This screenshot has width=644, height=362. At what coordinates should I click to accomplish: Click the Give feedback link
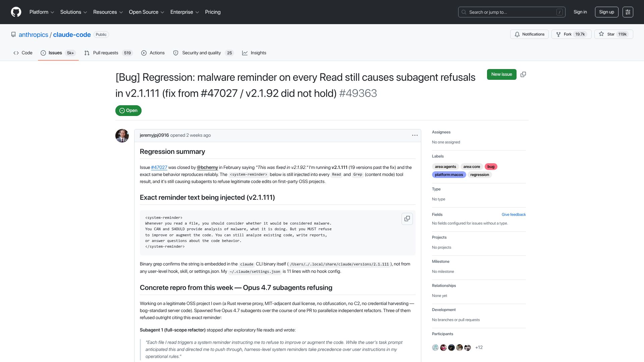click(x=514, y=215)
